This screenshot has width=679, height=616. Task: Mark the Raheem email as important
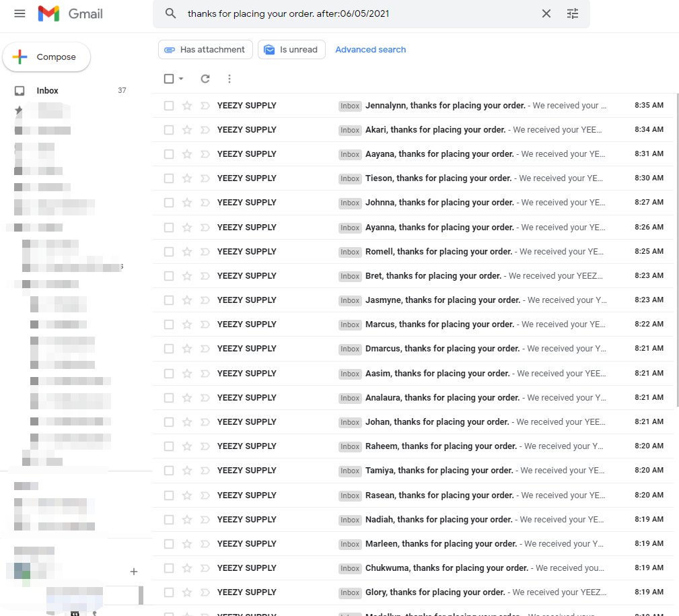(205, 446)
